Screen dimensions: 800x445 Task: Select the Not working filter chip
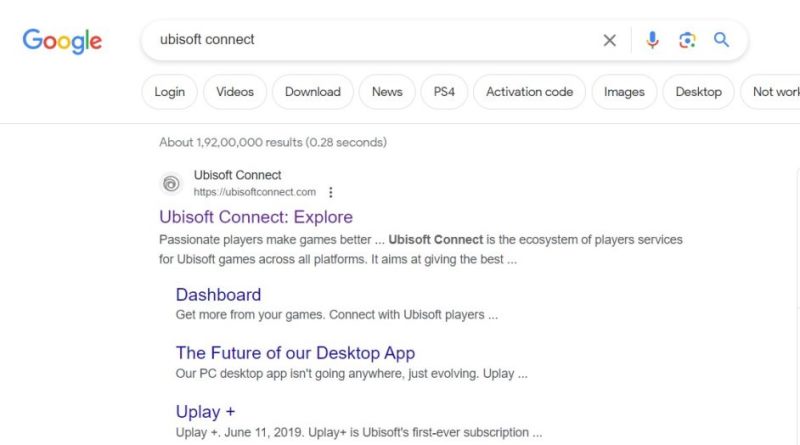coord(771,92)
